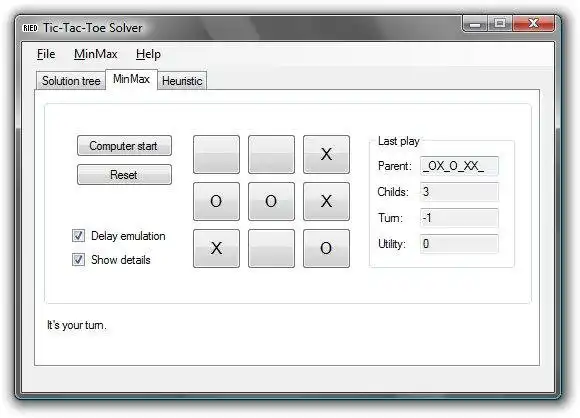This screenshot has width=580, height=418.
Task: Click the application icon in title bar
Action: coord(30,28)
